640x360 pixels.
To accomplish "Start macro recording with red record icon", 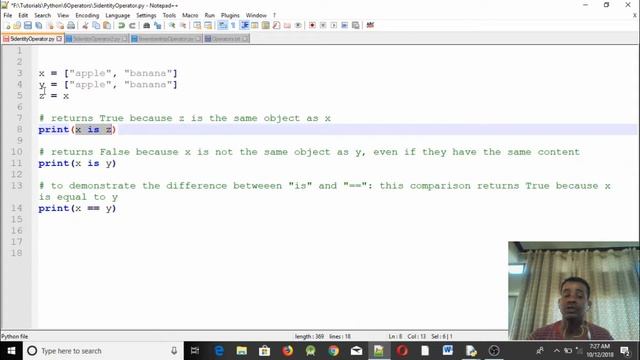I will point(312,26).
